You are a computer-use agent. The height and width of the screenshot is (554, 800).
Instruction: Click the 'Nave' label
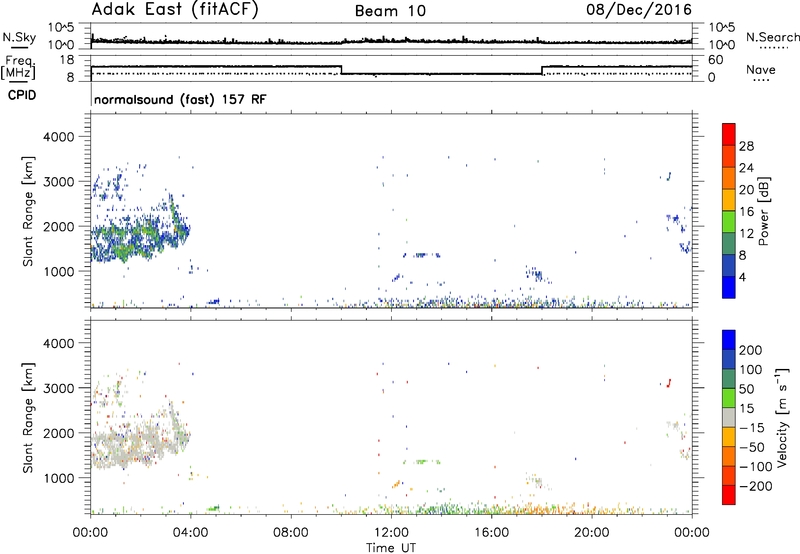coord(761,69)
